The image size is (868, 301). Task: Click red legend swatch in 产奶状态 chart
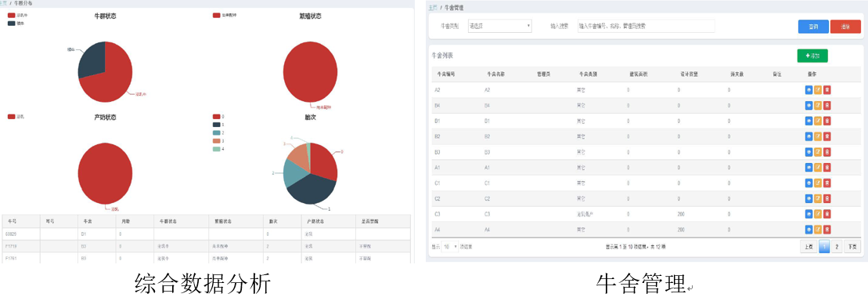point(11,117)
